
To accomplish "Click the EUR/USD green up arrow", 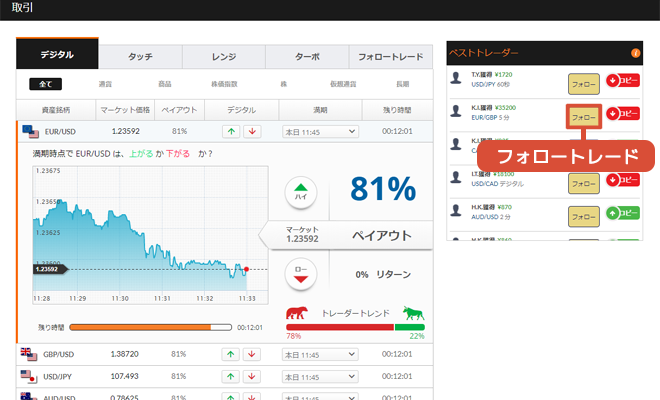I will pos(231,131).
